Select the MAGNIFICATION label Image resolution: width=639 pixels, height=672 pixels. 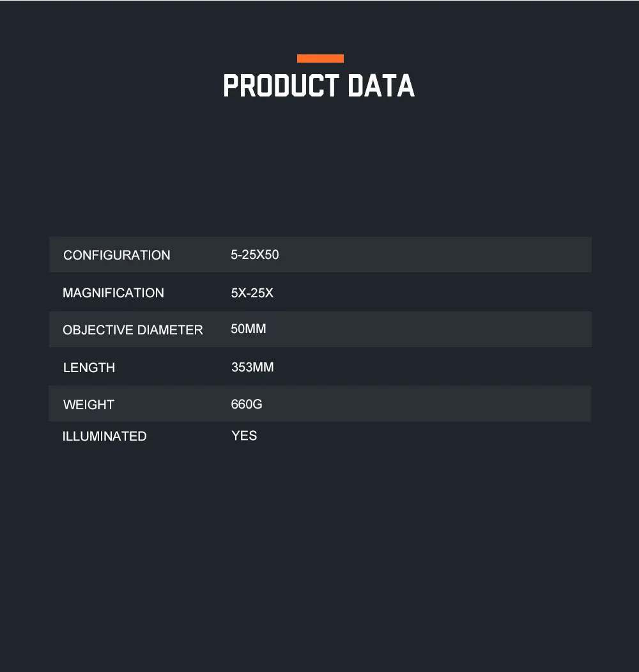coord(114,293)
